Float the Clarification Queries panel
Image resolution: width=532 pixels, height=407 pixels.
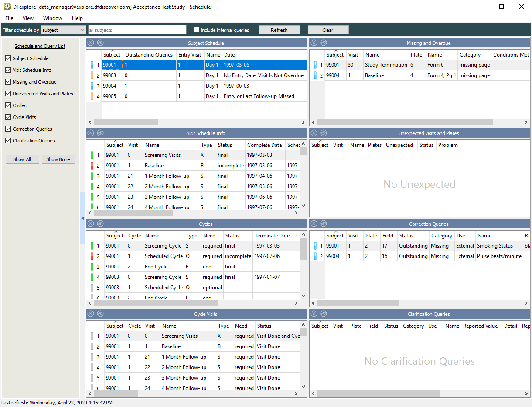(324, 314)
